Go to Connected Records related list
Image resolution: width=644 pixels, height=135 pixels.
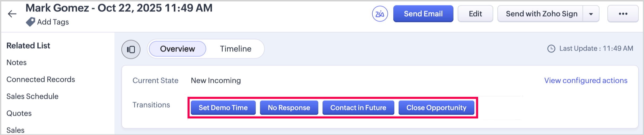click(41, 79)
